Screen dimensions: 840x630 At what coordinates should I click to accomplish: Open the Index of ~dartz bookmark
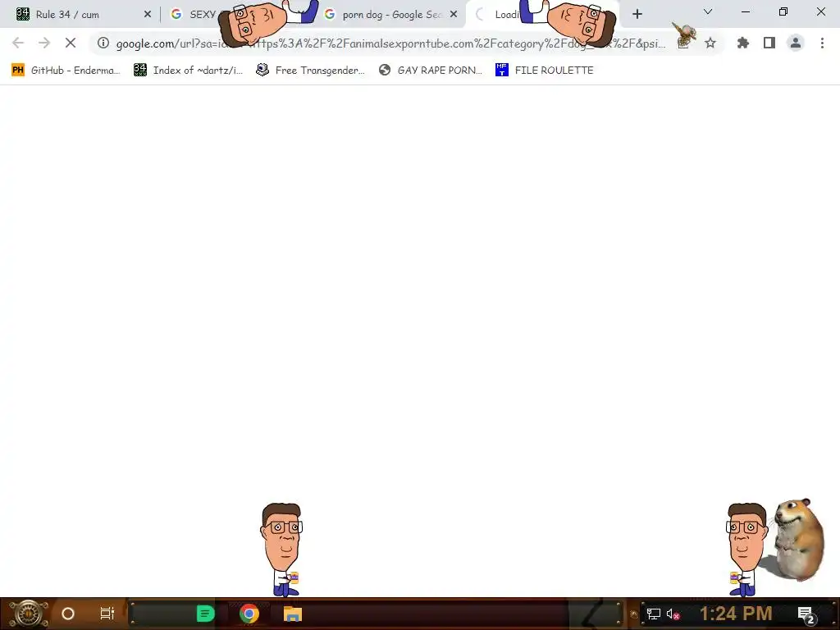pyautogui.click(x=188, y=71)
